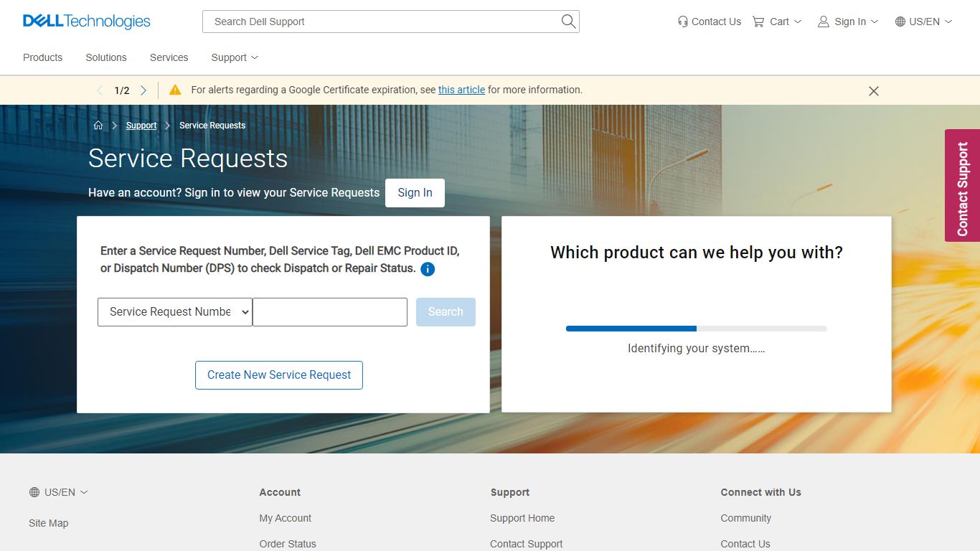The height and width of the screenshot is (551, 980).
Task: Open Community footer link
Action: point(746,518)
